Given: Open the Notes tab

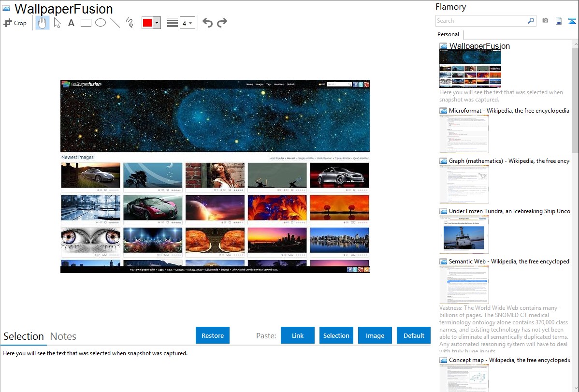Looking at the screenshot, I should [x=63, y=336].
